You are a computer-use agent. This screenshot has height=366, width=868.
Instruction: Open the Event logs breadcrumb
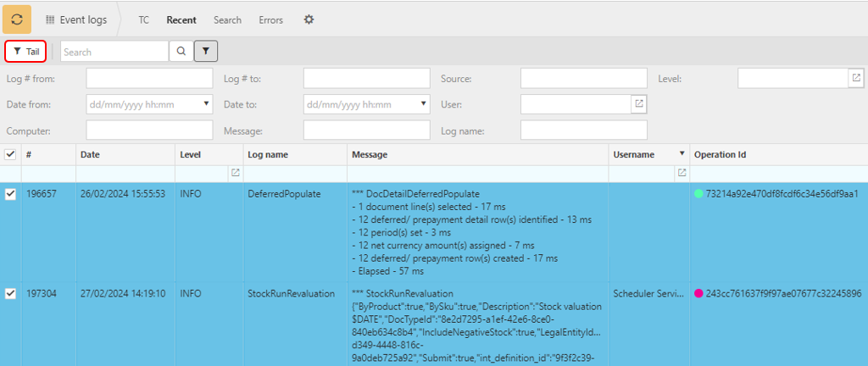(x=75, y=19)
